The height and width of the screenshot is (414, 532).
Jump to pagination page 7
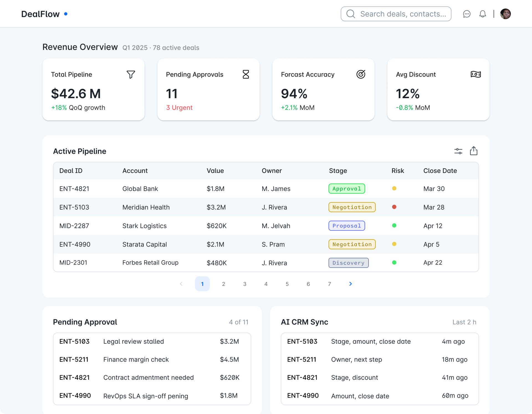click(x=329, y=284)
